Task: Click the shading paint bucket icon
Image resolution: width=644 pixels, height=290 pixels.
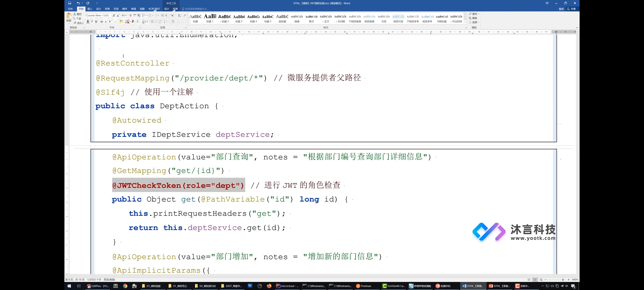Action: tap(173, 21)
